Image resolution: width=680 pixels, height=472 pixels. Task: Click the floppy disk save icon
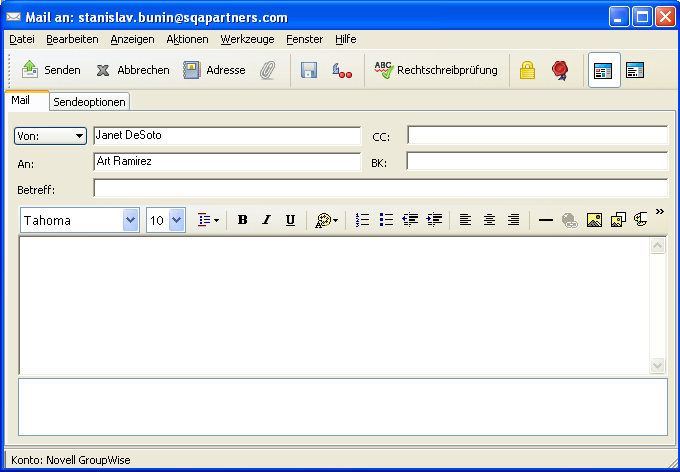click(309, 70)
